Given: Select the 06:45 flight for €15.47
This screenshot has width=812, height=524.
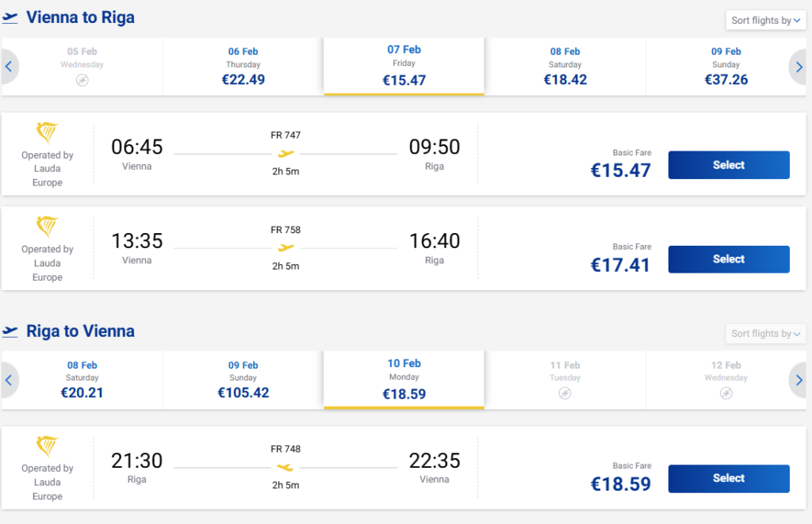Looking at the screenshot, I should click(x=729, y=165).
